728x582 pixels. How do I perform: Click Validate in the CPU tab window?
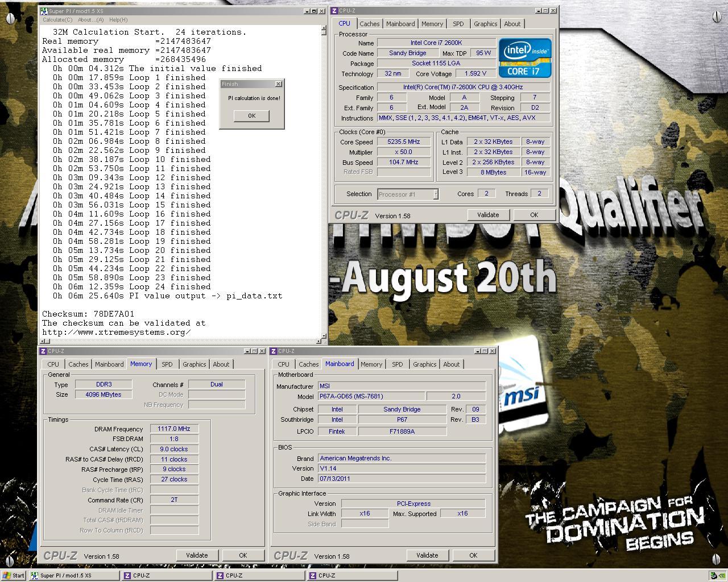tap(488, 215)
